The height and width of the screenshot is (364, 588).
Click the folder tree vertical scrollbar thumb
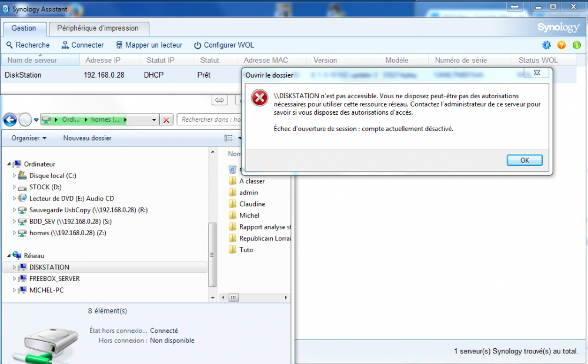click(212, 255)
